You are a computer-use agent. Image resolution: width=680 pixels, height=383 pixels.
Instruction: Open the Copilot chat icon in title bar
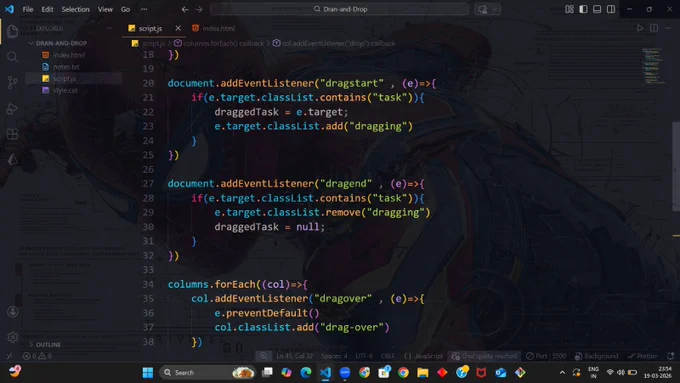[483, 9]
